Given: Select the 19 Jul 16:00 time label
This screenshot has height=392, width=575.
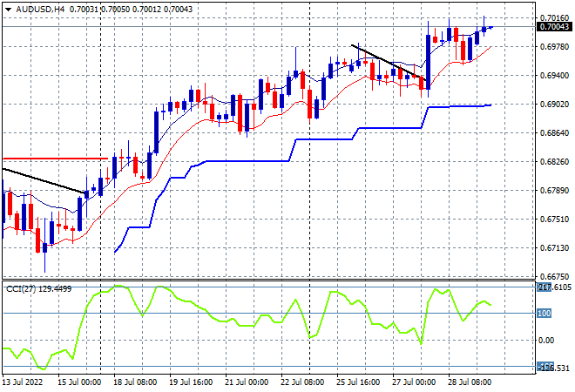Looking at the screenshot, I should pyautogui.click(x=191, y=382).
